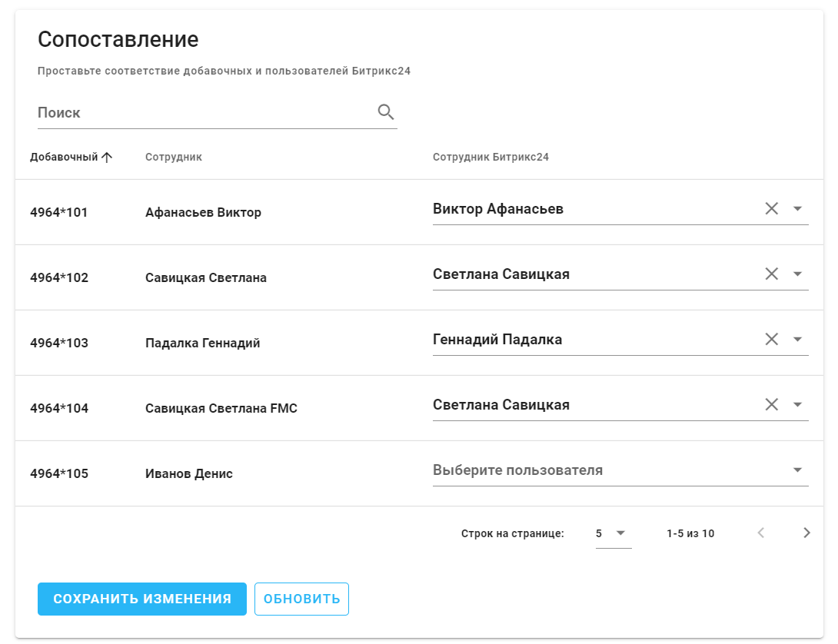Open dropdown for Падалка Геннадий row
Viewport: 838px width, 644px height.
click(x=797, y=339)
